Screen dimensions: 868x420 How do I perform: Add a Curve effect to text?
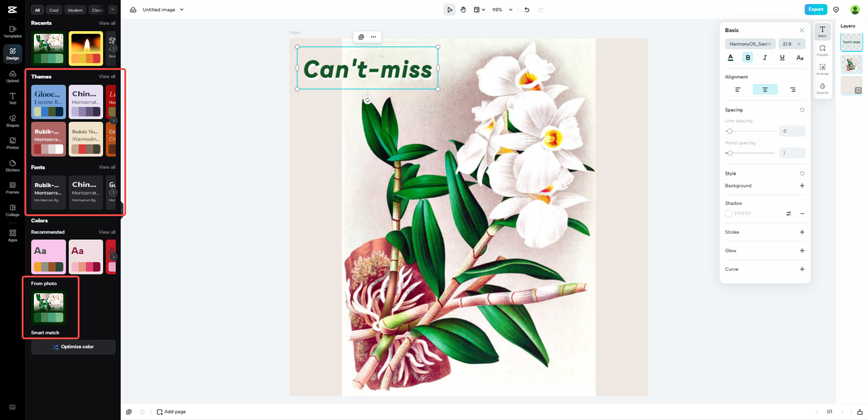click(x=802, y=269)
